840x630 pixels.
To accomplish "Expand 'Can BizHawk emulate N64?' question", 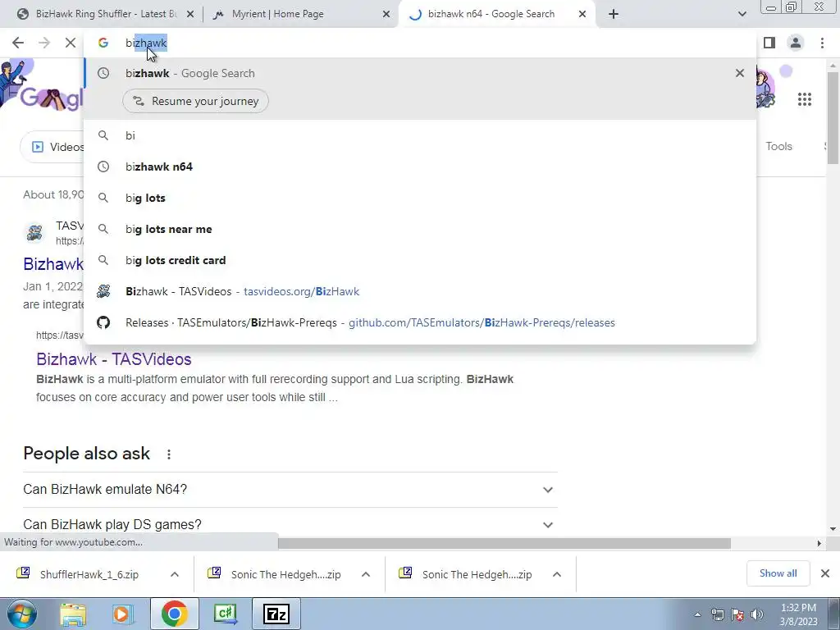I will pyautogui.click(x=290, y=490).
